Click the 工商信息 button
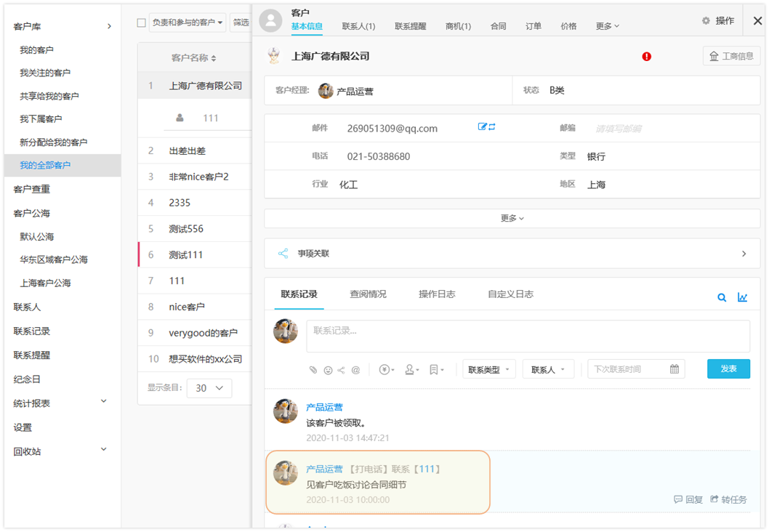Screen dimensions: 769x532 click(x=731, y=56)
